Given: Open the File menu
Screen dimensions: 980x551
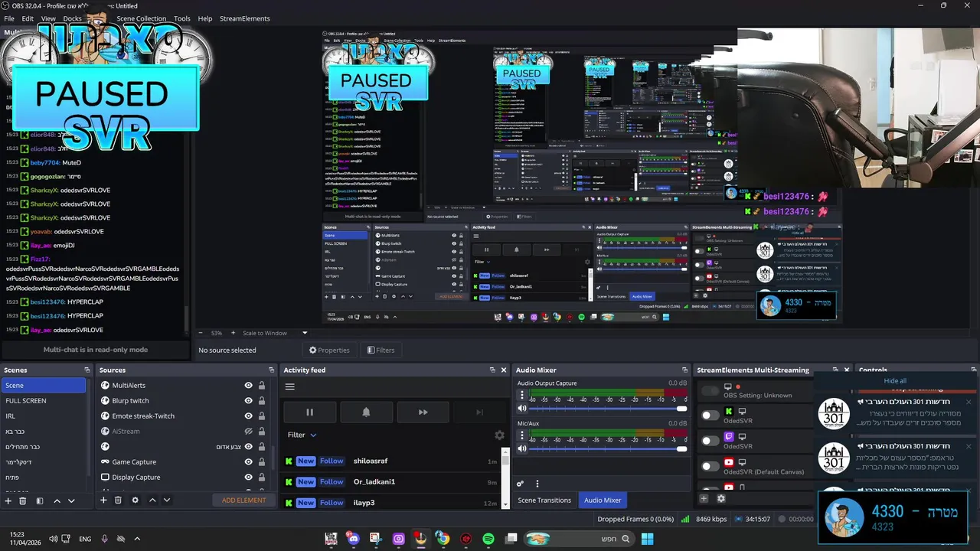Looking at the screenshot, I should pyautogui.click(x=9, y=18).
